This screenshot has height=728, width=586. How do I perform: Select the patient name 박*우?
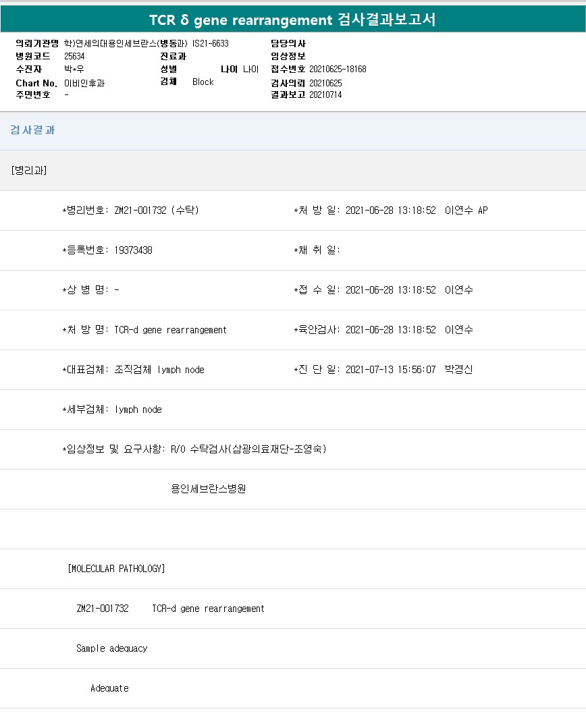(74, 69)
